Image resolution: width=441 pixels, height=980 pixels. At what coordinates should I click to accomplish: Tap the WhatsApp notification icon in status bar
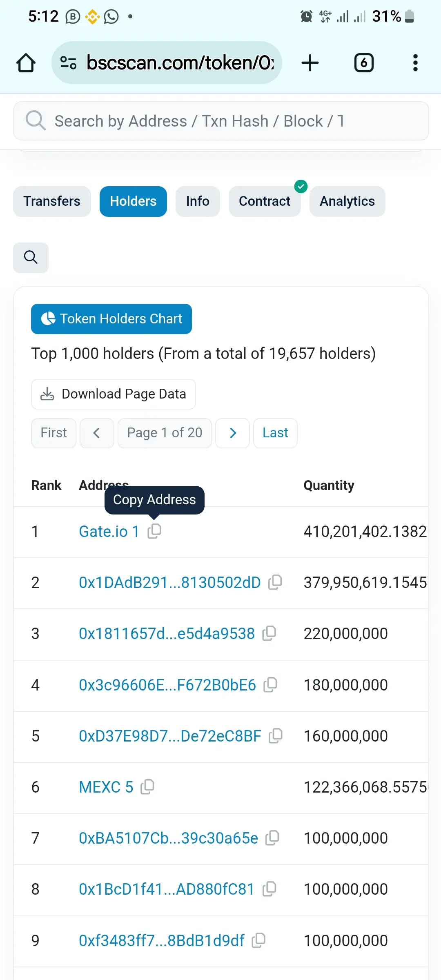(111, 16)
